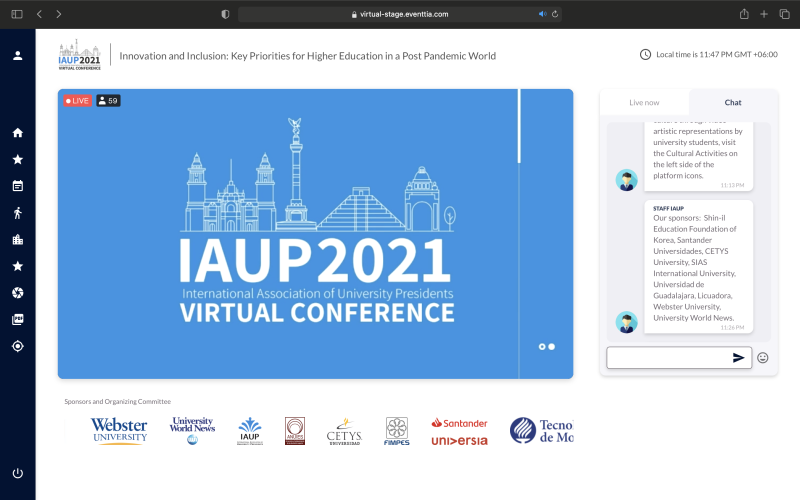Select the Chat tab
Image resolution: width=800 pixels, height=500 pixels.
click(x=733, y=102)
